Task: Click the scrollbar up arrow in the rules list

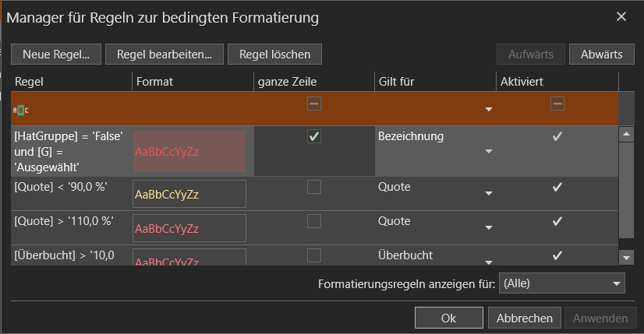Action: tap(625, 134)
